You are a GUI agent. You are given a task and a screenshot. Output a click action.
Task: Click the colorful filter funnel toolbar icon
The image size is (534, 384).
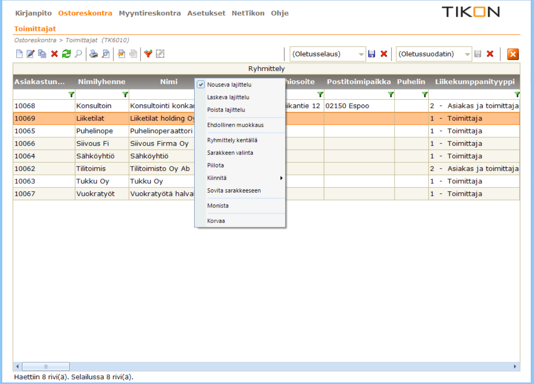[x=148, y=54]
